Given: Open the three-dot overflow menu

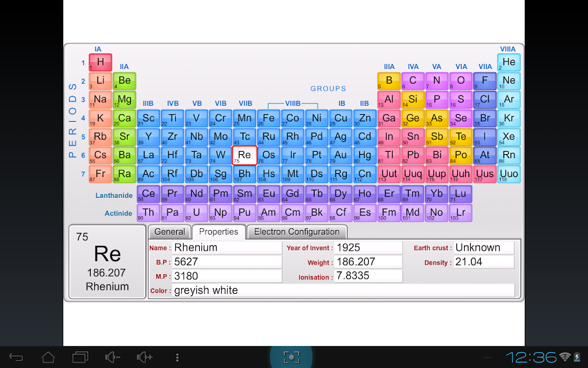Looking at the screenshot, I should pyautogui.click(x=177, y=357).
